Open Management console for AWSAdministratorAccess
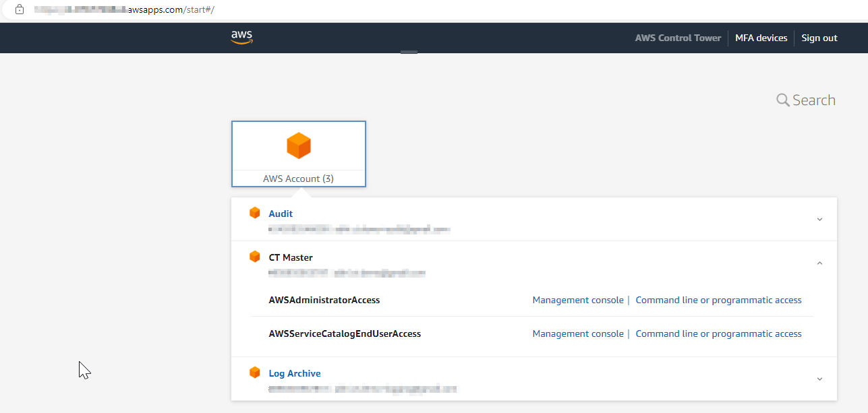This screenshot has height=413, width=868. click(578, 300)
